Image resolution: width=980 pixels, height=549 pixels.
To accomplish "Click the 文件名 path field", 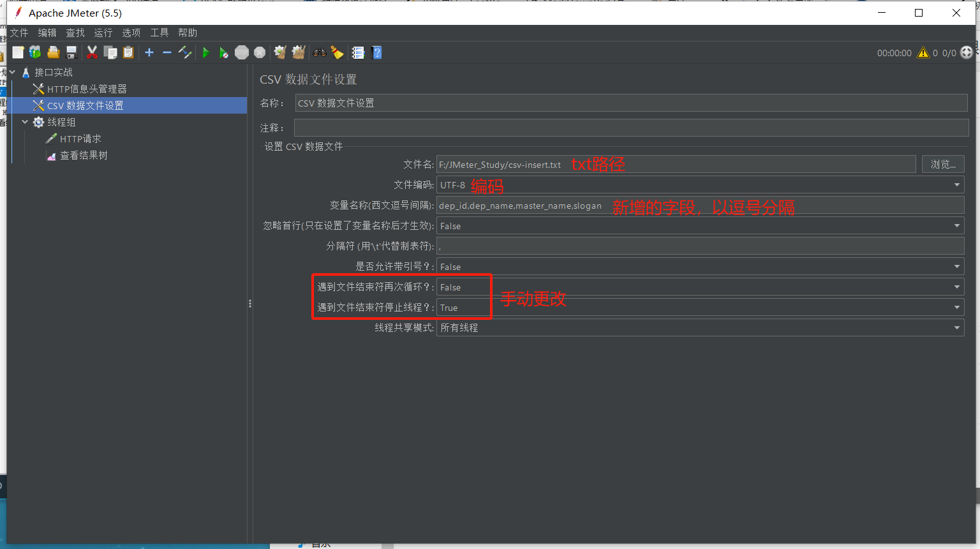I will pyautogui.click(x=676, y=164).
